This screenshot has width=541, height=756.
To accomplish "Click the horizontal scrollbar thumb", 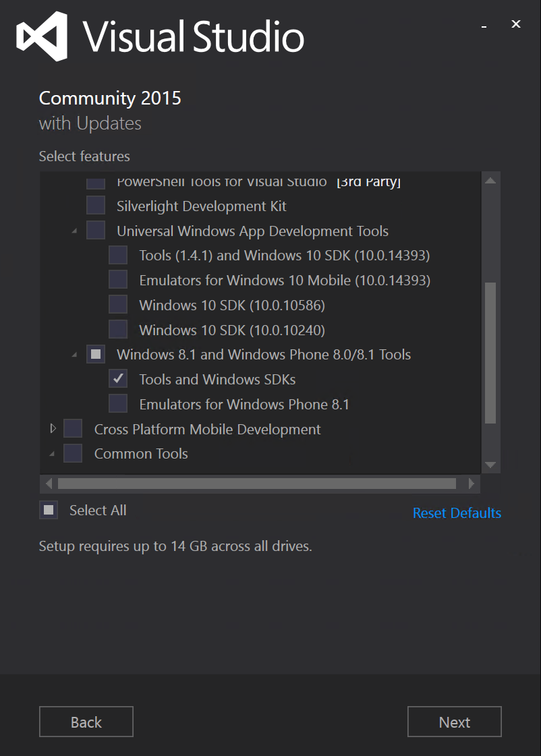I will [x=257, y=484].
